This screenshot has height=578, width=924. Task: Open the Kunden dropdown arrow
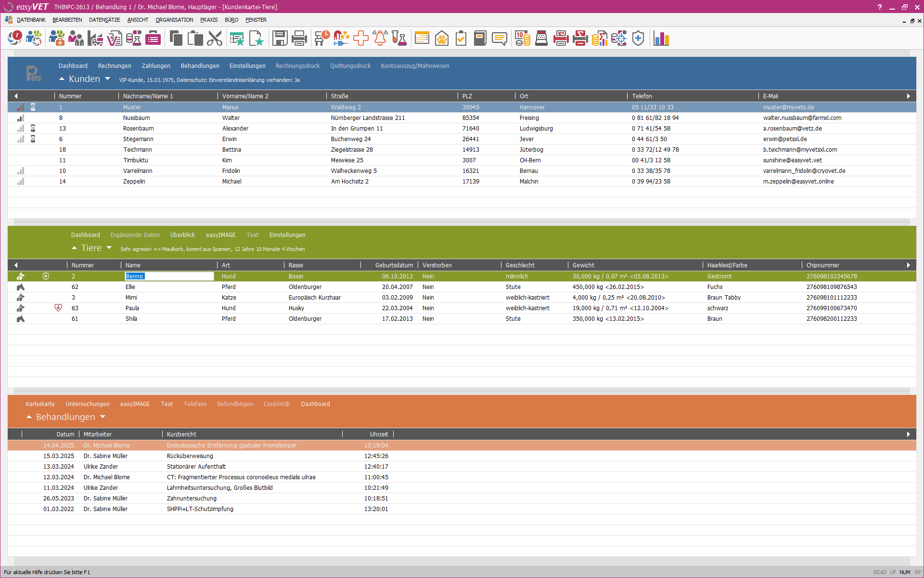(107, 79)
